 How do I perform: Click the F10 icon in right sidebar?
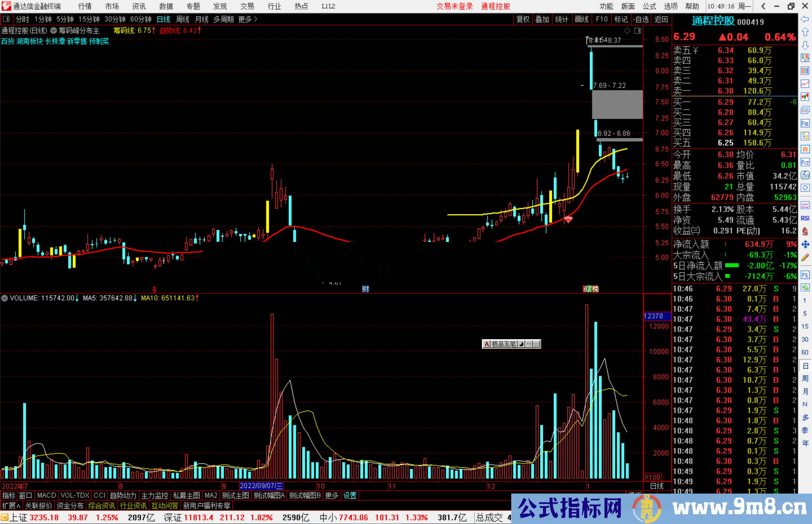[805, 123]
